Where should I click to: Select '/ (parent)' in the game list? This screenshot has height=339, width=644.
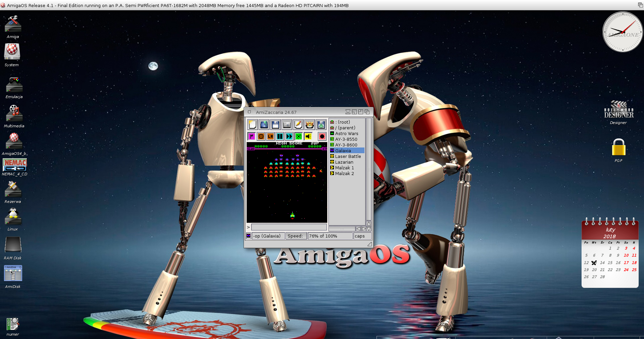347,128
